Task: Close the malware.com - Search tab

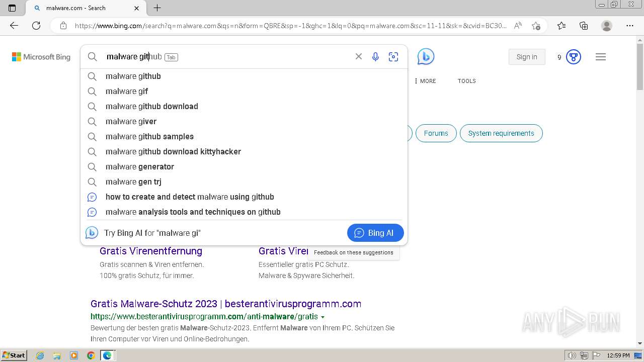Action: click(137, 8)
